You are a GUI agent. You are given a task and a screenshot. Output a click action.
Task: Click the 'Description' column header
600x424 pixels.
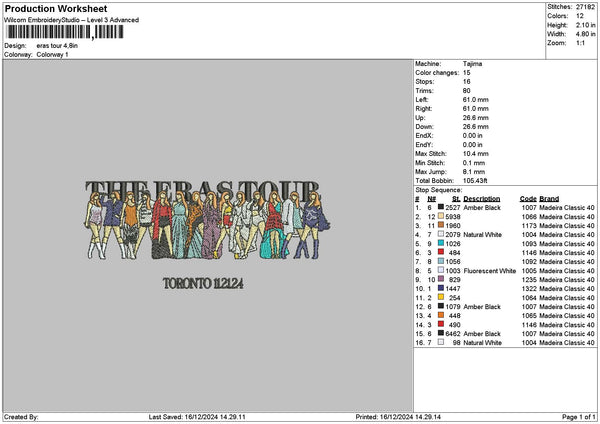click(x=481, y=199)
